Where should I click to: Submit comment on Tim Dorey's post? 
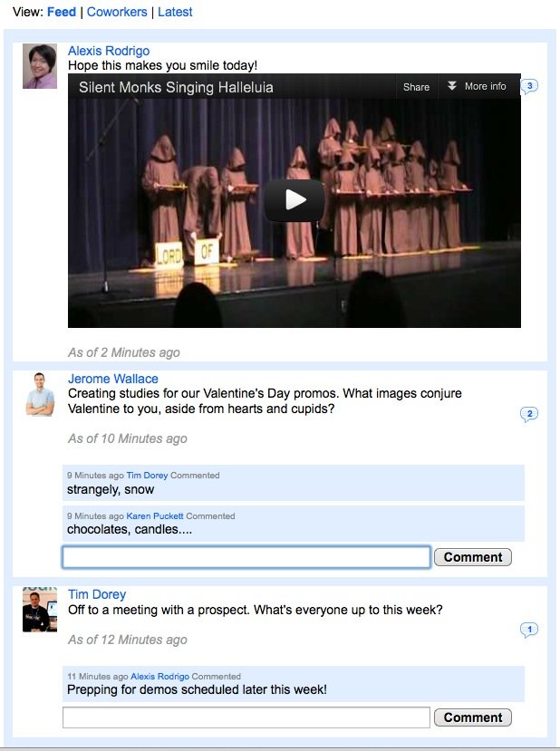pyautogui.click(x=473, y=717)
